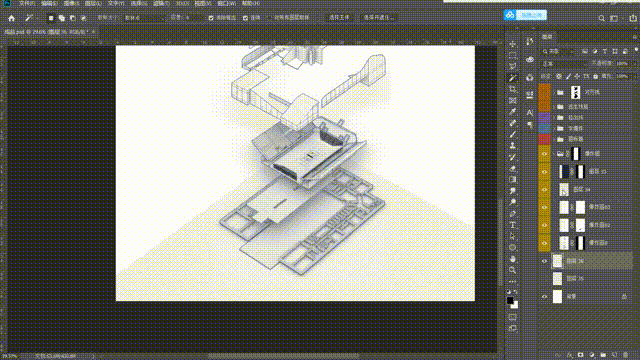This screenshot has height=360, width=640.
Task: Open the Filter menu
Action: [x=161, y=3]
